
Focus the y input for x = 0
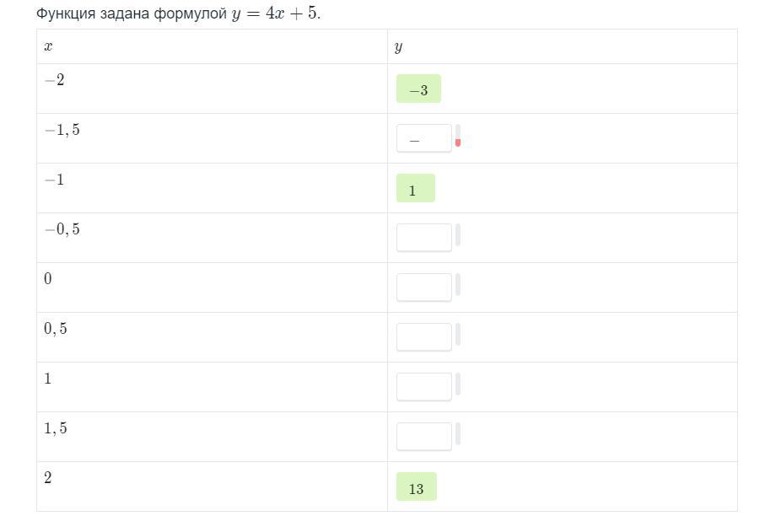[423, 287]
